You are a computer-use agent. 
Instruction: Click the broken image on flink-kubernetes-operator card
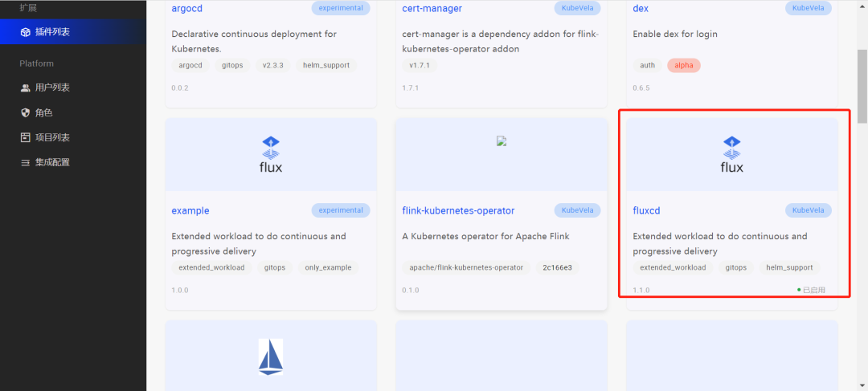[502, 141]
